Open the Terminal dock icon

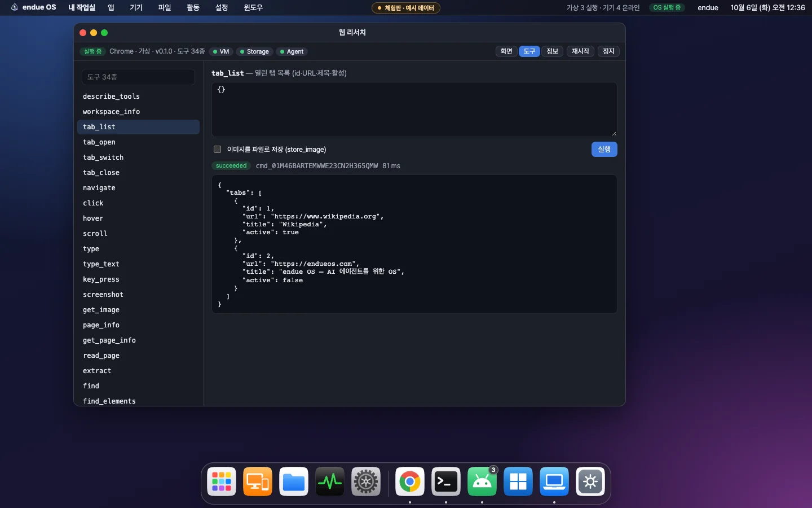(446, 481)
